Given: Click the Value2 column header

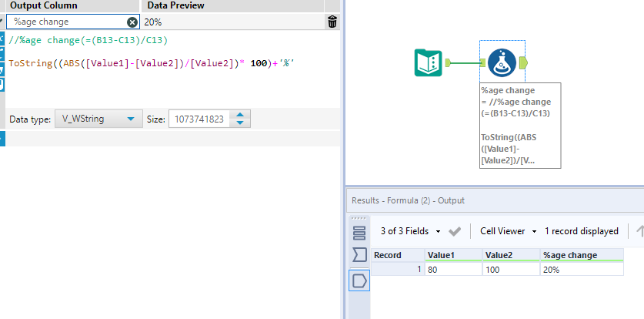Looking at the screenshot, I should point(512,255).
